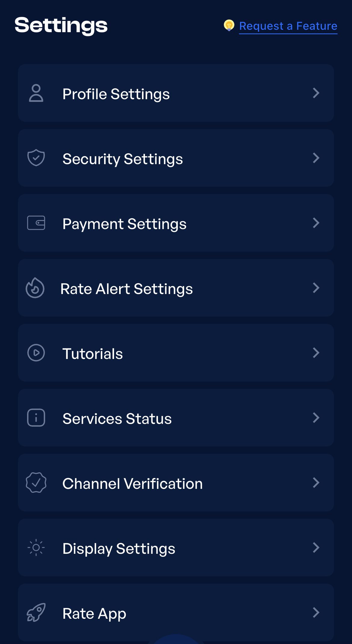Expand Profile Settings using its chevron

point(316,93)
